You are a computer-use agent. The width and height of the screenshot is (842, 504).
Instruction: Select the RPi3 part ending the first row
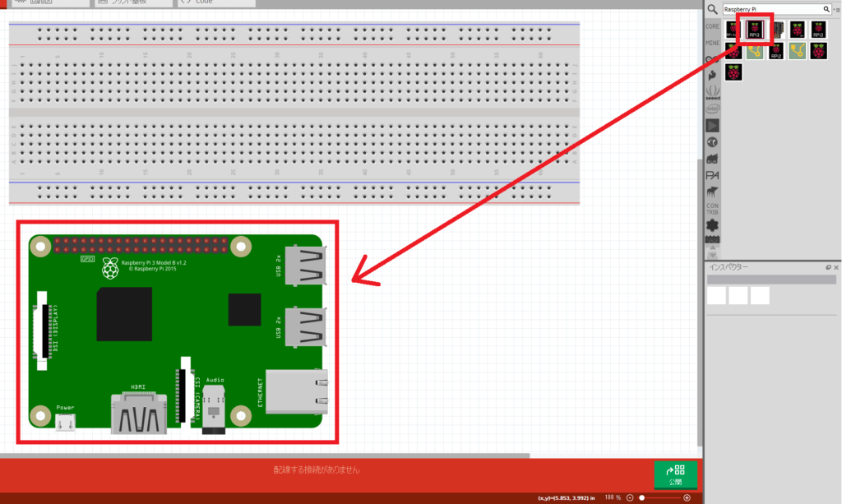click(818, 30)
